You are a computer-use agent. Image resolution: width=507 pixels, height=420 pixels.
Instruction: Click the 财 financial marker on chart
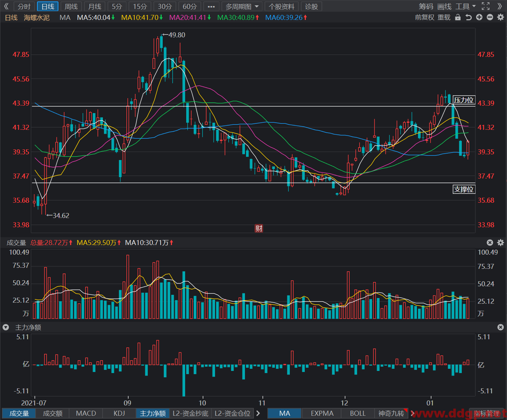pyautogui.click(x=259, y=228)
